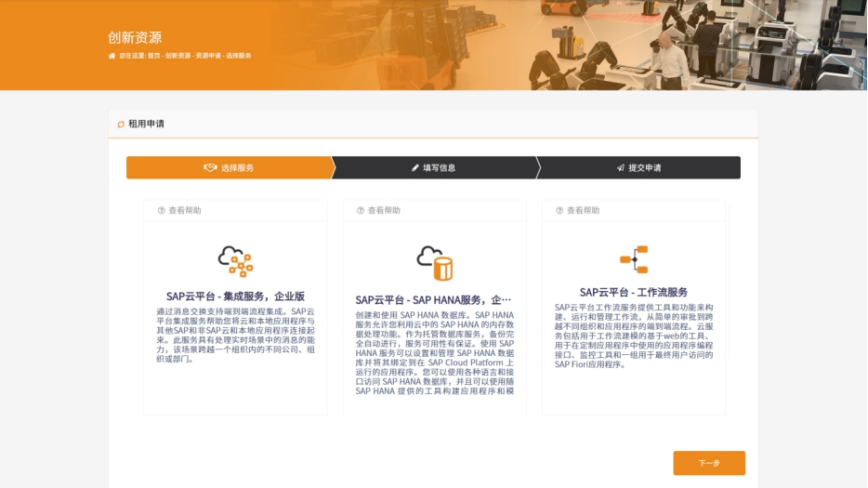The width and height of the screenshot is (868, 488).
Task: Click the 选择服务 breadcrumb text
Action: 239,56
